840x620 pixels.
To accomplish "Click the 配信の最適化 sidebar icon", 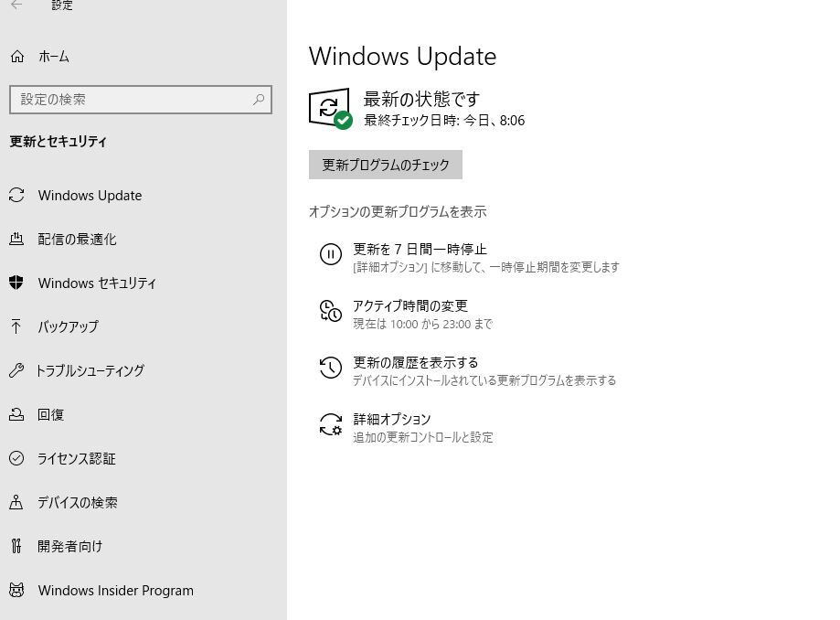I will coord(16,239).
